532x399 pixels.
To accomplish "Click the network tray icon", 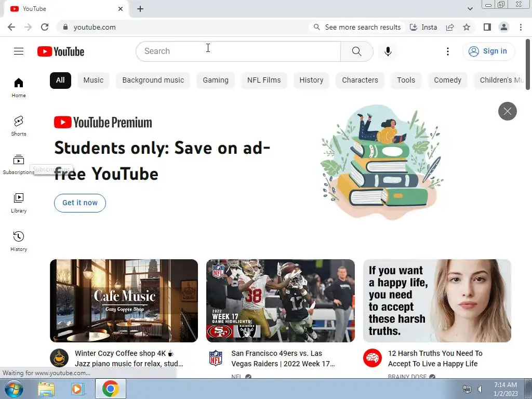I will (x=467, y=389).
